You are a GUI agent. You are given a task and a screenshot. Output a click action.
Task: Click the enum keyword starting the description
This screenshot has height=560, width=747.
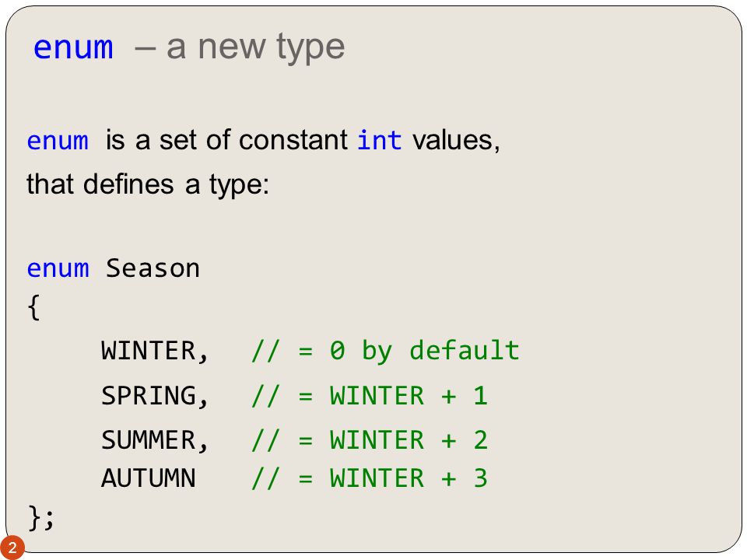coord(58,141)
